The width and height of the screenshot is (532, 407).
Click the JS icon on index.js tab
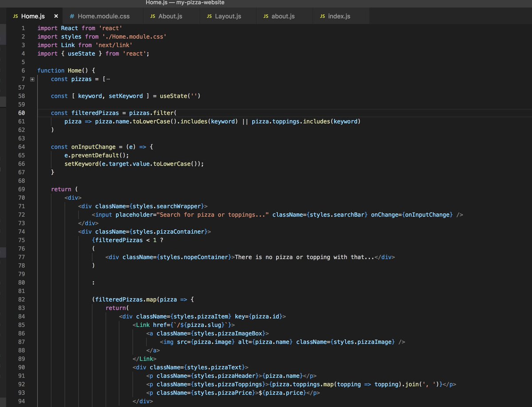tap(322, 16)
